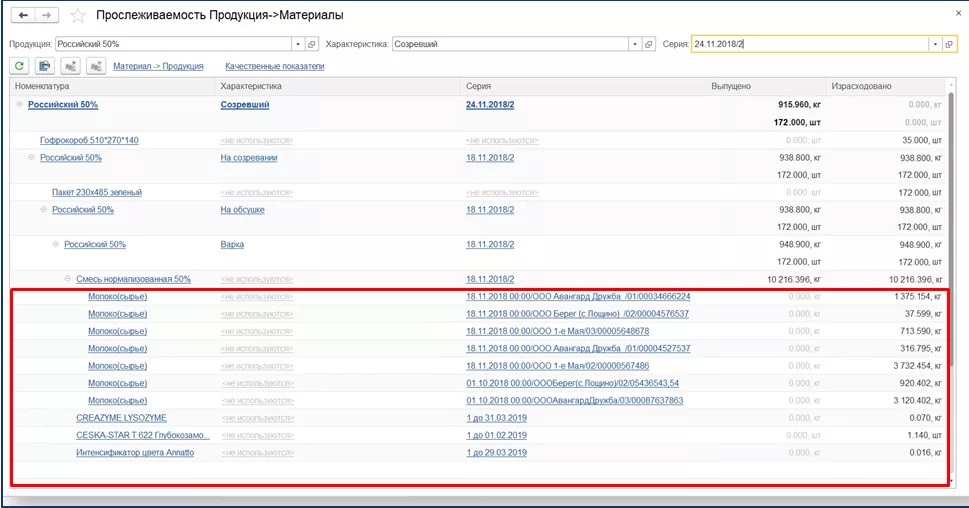
Task: Open the CREAZYME LYSOZYME material link
Action: [121, 417]
